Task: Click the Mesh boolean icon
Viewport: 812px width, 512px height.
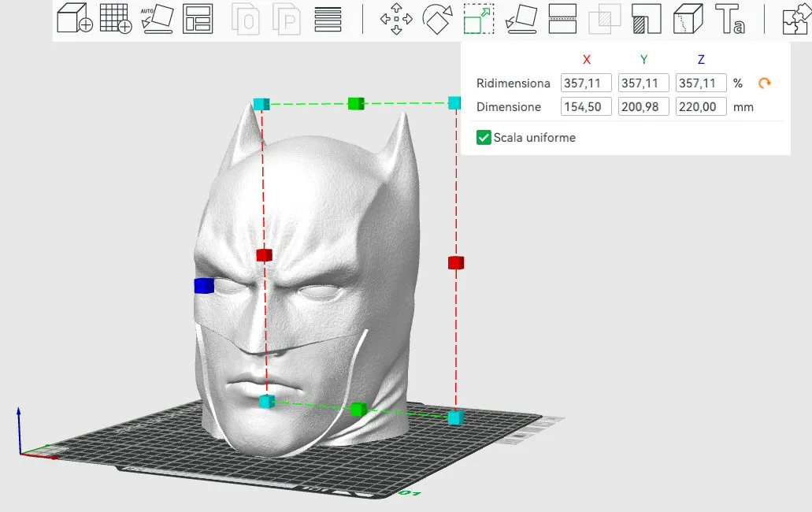Action: pyautogui.click(x=605, y=19)
